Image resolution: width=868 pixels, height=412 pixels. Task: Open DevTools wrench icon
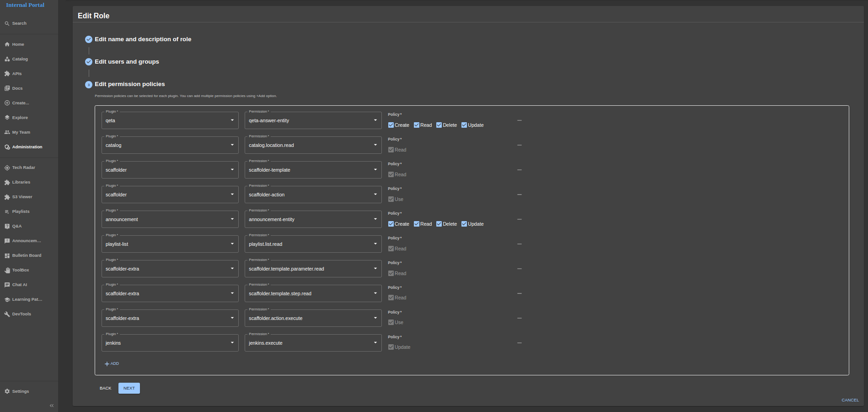7,314
